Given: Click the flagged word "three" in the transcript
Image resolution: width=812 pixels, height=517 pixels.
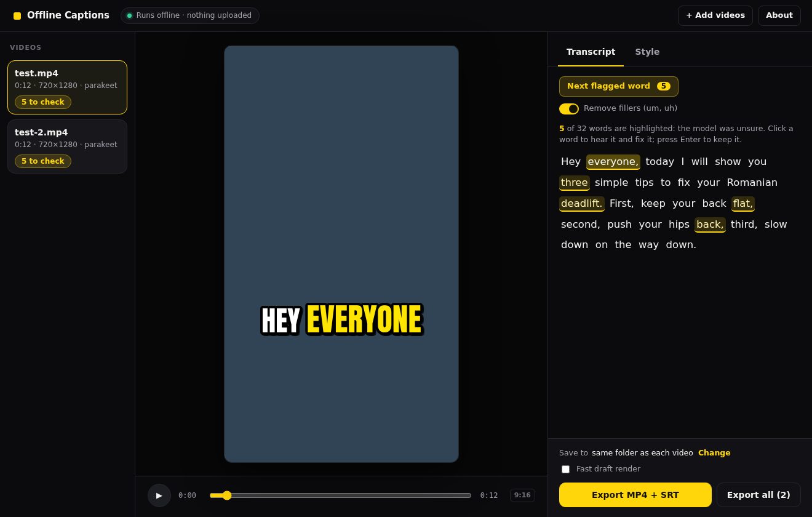Looking at the screenshot, I should click(x=575, y=183).
